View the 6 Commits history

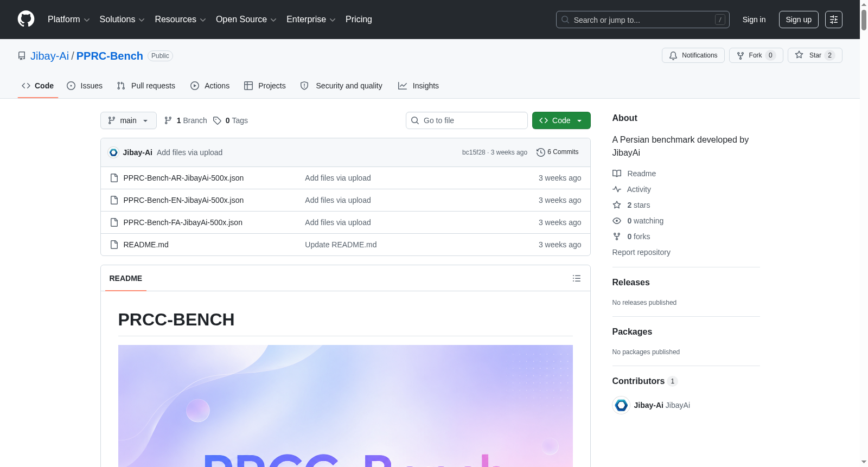558,152
